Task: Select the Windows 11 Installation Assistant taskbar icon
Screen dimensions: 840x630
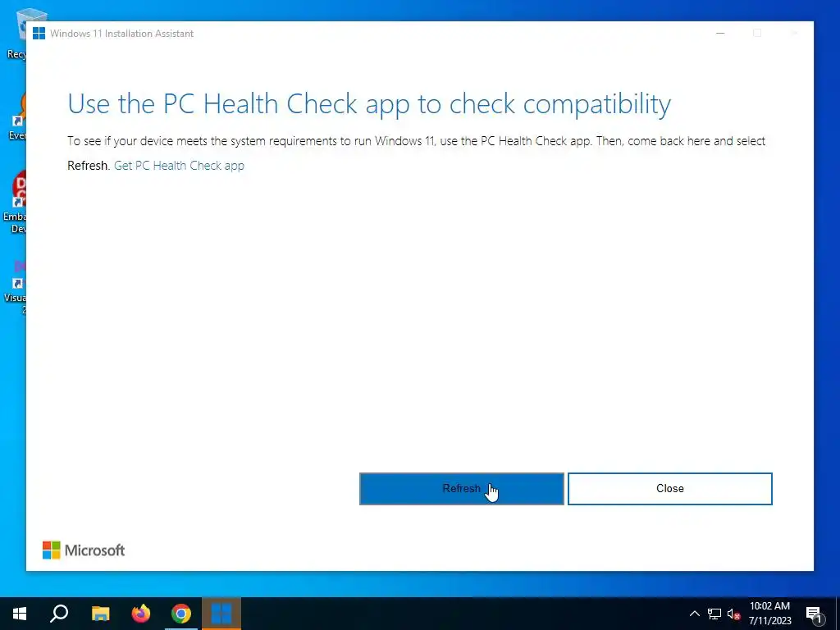Action: [x=221, y=614]
